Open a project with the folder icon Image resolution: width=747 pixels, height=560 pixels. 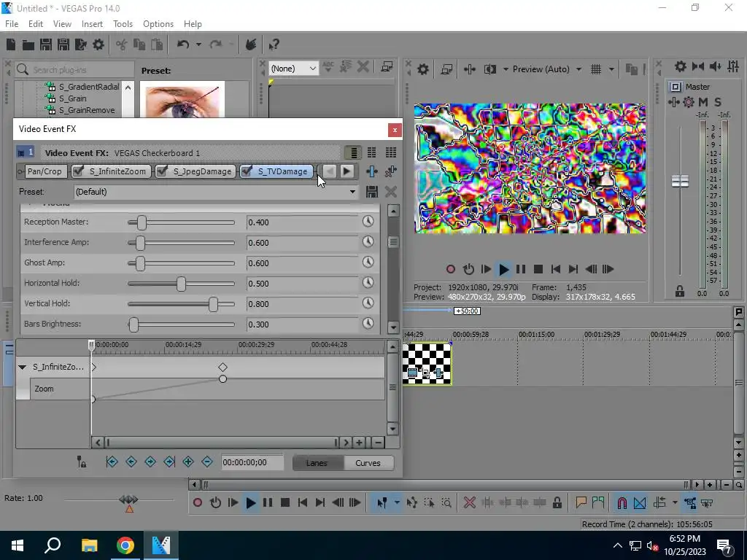(x=28, y=44)
